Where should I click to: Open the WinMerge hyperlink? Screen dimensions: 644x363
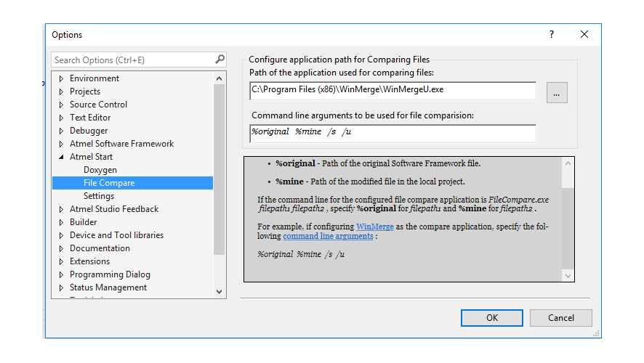point(373,227)
